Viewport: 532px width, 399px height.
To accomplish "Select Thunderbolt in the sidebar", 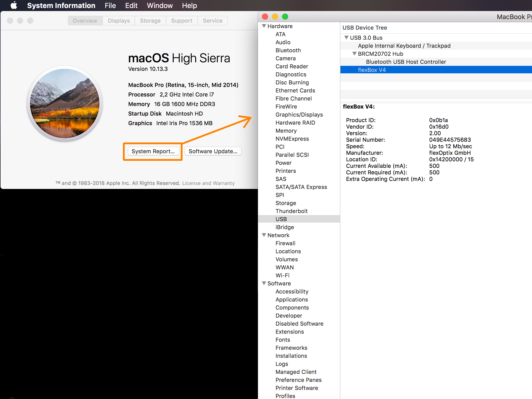I will 291,211.
